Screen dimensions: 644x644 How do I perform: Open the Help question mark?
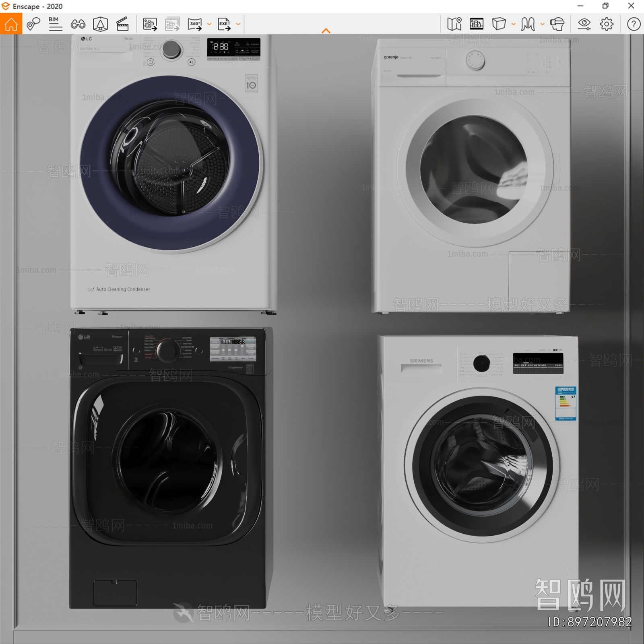pos(634,24)
